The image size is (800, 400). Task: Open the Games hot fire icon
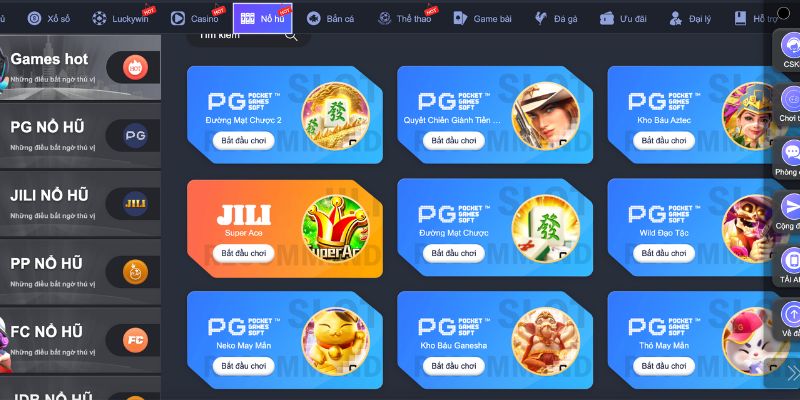[x=135, y=67]
